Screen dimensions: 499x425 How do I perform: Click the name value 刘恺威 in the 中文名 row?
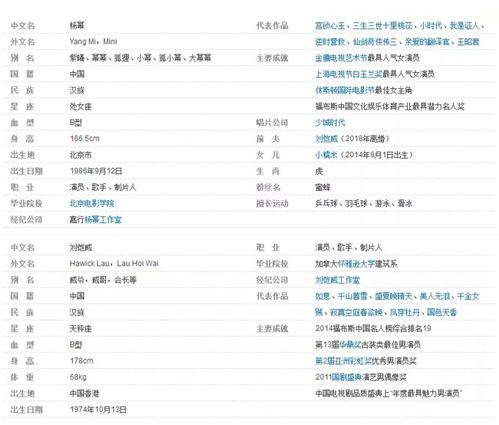pos(80,248)
